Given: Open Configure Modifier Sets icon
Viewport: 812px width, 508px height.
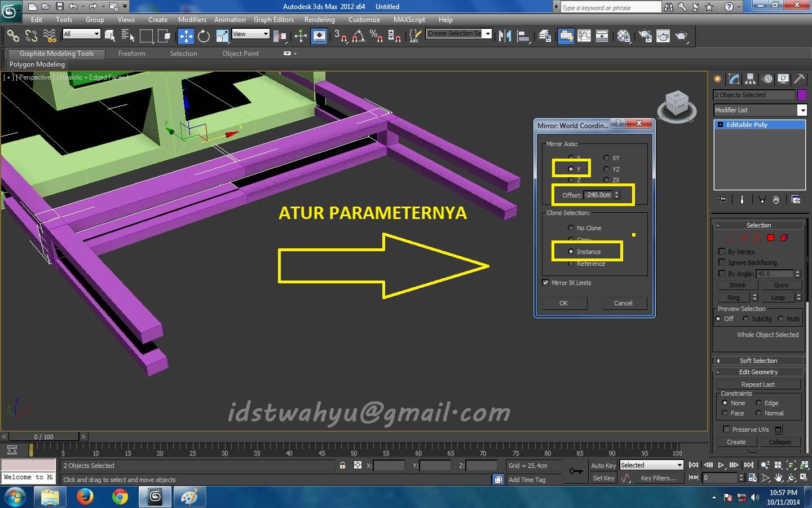Looking at the screenshot, I should coord(796,199).
